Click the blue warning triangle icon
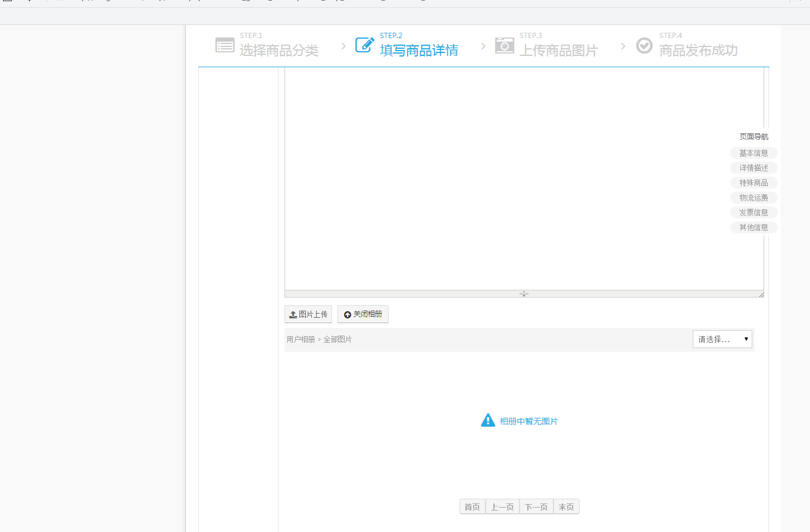The image size is (810, 532). tap(488, 420)
